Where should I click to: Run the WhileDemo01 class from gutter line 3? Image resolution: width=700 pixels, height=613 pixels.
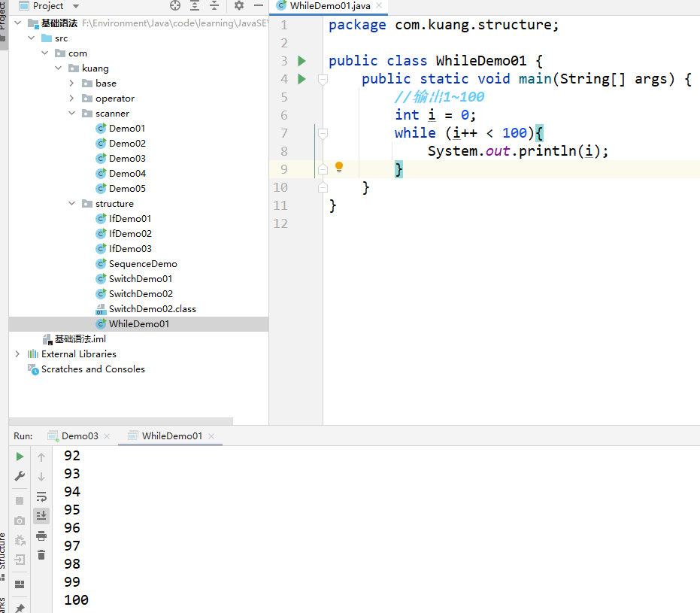coord(302,61)
